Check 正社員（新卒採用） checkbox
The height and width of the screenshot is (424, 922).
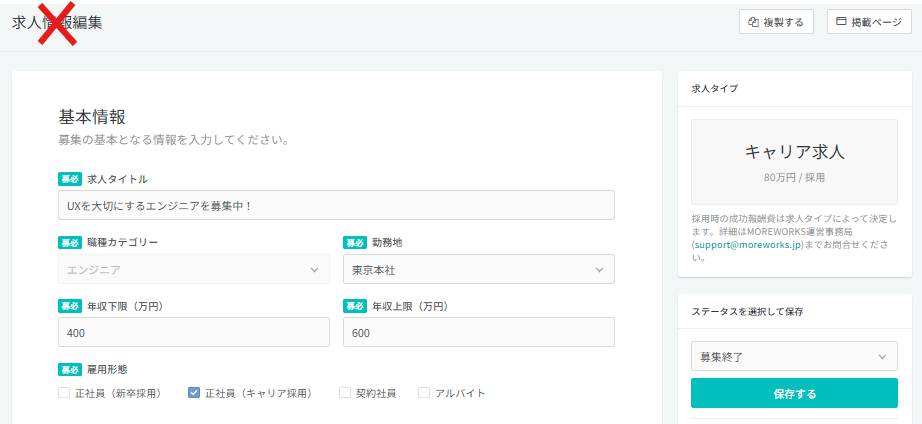pos(64,393)
